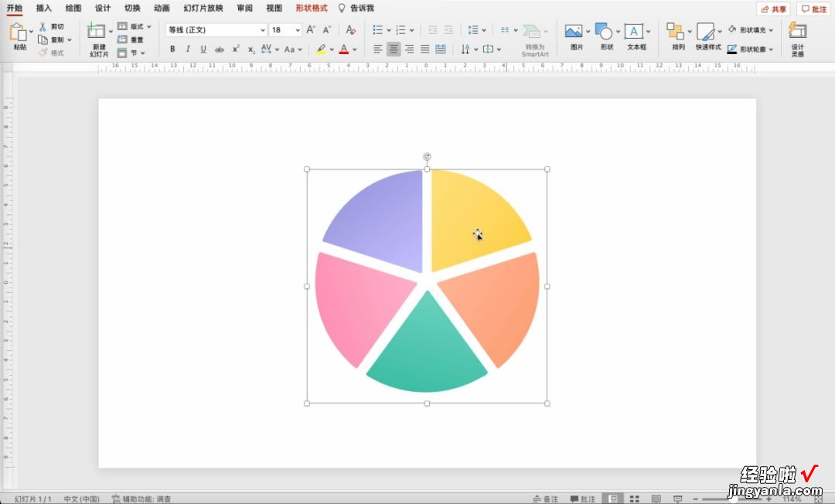Open the Shape Format (形状格式) tab

point(312,8)
